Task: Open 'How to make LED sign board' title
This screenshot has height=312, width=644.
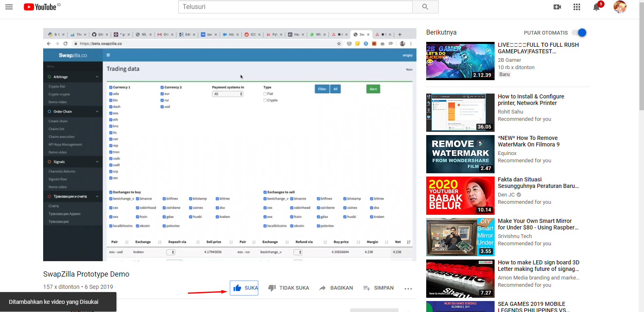Action: point(539,266)
